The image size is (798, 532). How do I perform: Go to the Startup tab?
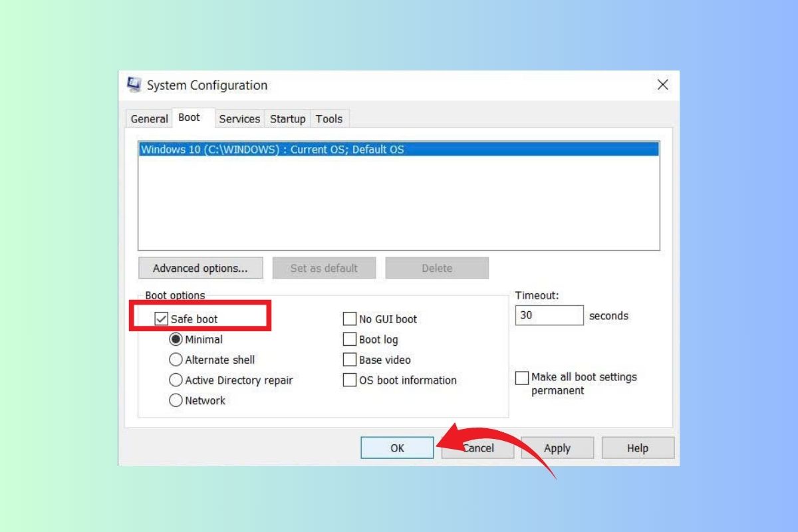287,119
